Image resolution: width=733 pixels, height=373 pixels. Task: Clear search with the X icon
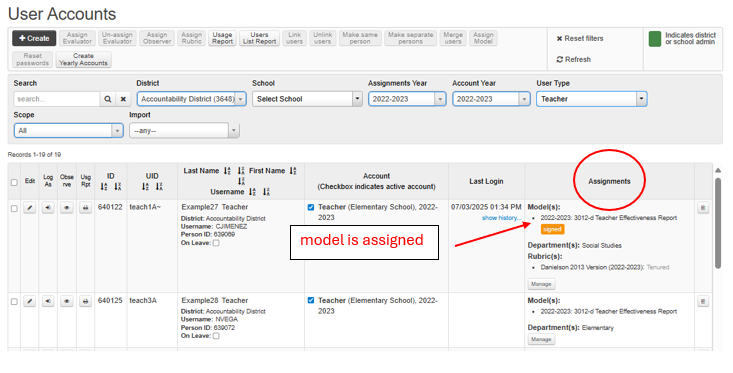123,99
